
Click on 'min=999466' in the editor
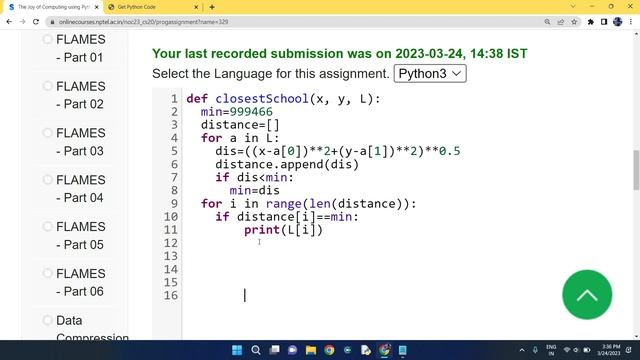[237, 112]
